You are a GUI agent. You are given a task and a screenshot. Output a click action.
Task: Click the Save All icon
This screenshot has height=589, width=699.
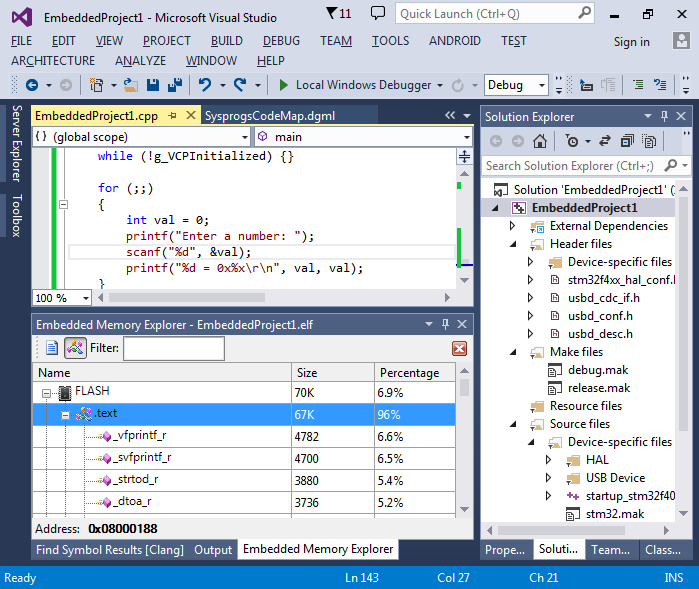tap(175, 85)
